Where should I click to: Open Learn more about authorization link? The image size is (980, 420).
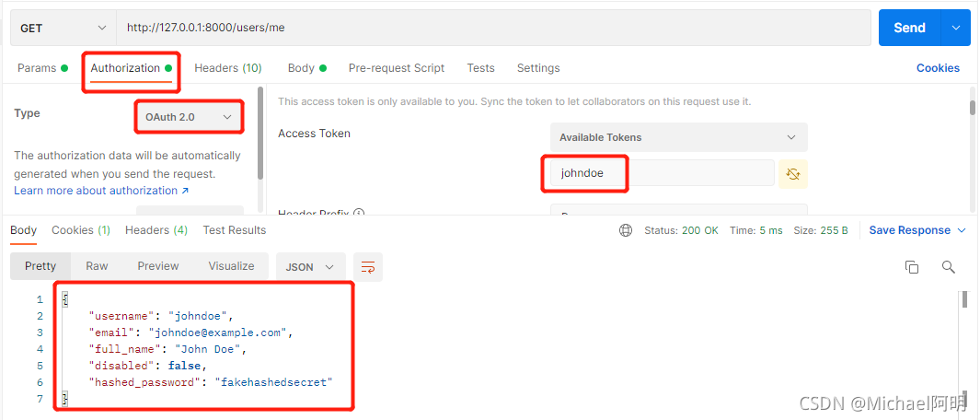point(101,191)
